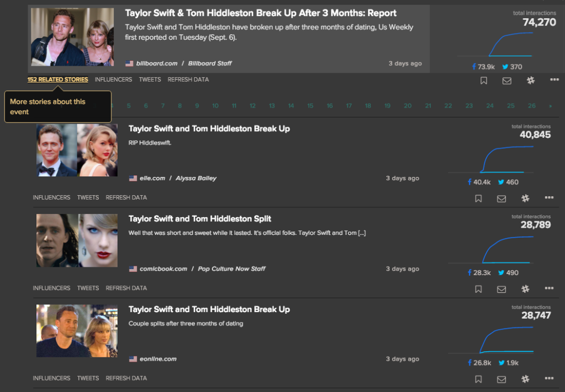565x392 pixels.
Task: Switch to the INFLUENCERS tab
Action: click(x=113, y=79)
